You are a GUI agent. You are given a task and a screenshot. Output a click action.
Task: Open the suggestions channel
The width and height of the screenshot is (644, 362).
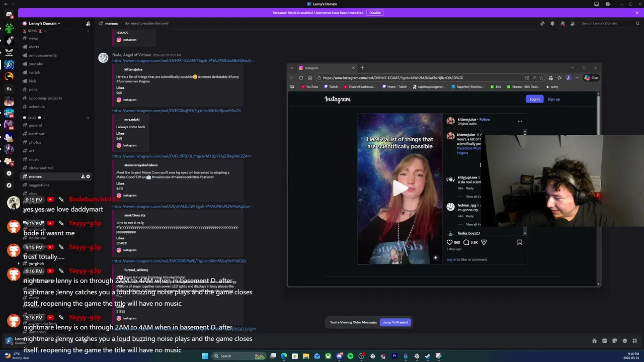point(39,185)
